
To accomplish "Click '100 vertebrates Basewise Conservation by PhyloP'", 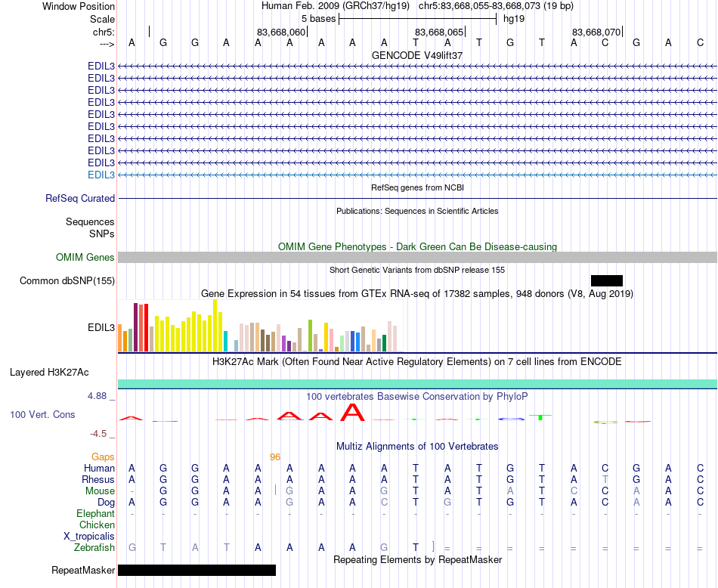I will [x=417, y=397].
